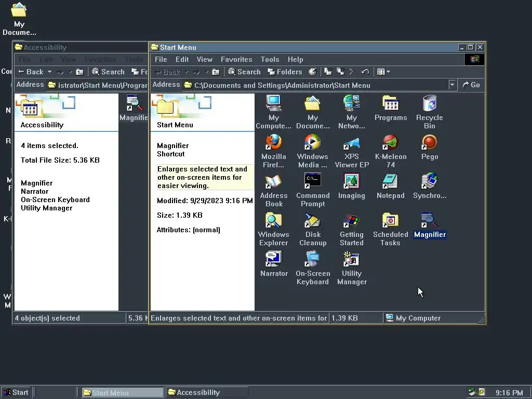
Task: Switch to Accessibility taskbar button
Action: coord(206,392)
